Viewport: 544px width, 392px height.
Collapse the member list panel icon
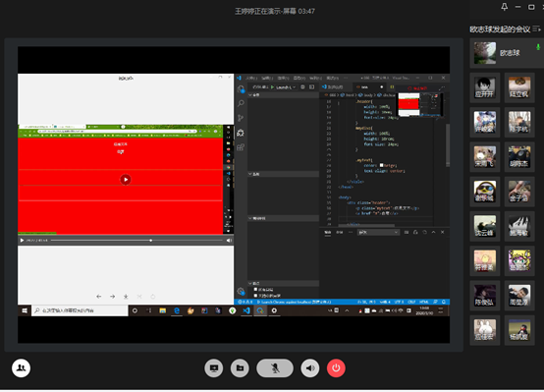536,29
